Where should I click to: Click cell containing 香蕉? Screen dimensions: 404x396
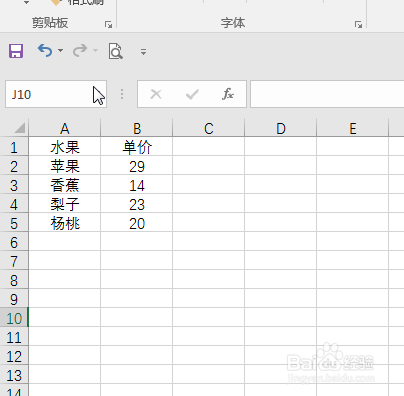[65, 185]
